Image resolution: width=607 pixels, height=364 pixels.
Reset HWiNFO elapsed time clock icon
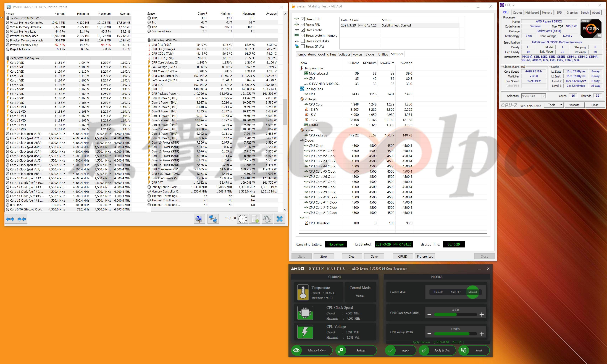pyautogui.click(x=243, y=219)
